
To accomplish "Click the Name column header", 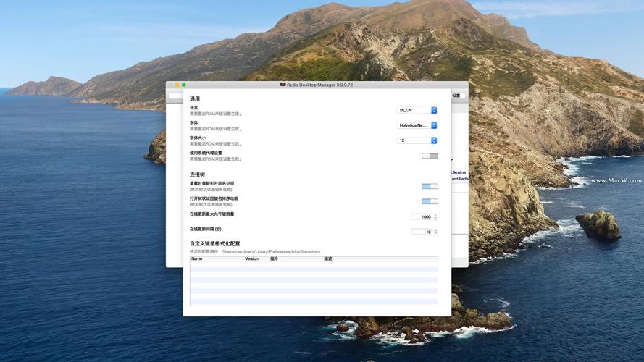I will (x=217, y=258).
